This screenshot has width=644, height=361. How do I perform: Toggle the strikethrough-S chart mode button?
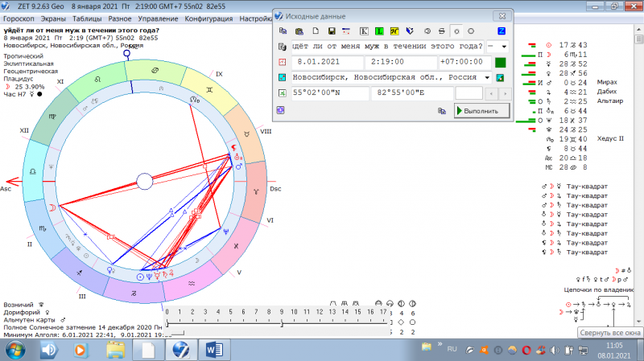tap(440, 31)
